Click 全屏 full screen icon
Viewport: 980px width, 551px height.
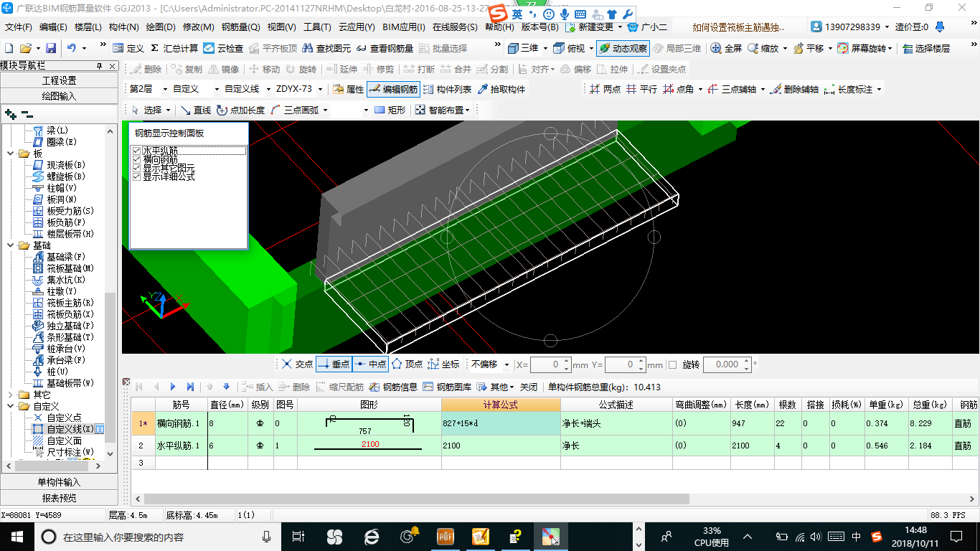coord(726,48)
